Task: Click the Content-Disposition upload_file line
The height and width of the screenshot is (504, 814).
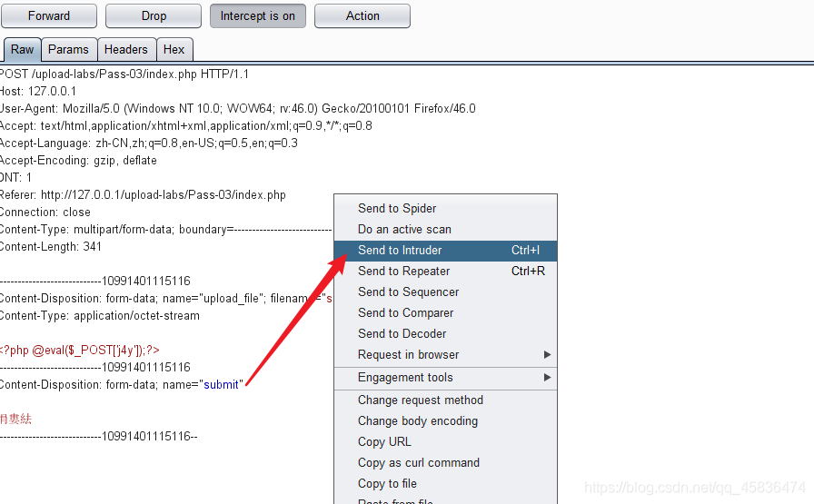Action: [x=166, y=299]
